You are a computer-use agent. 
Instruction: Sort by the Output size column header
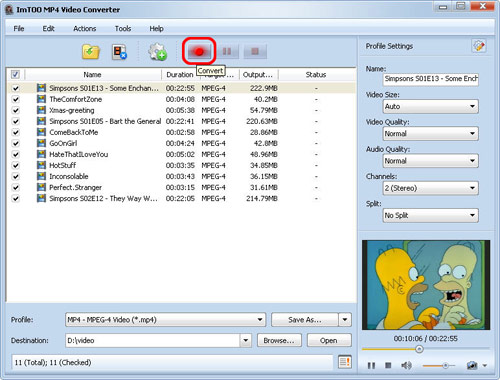pyautogui.click(x=258, y=74)
